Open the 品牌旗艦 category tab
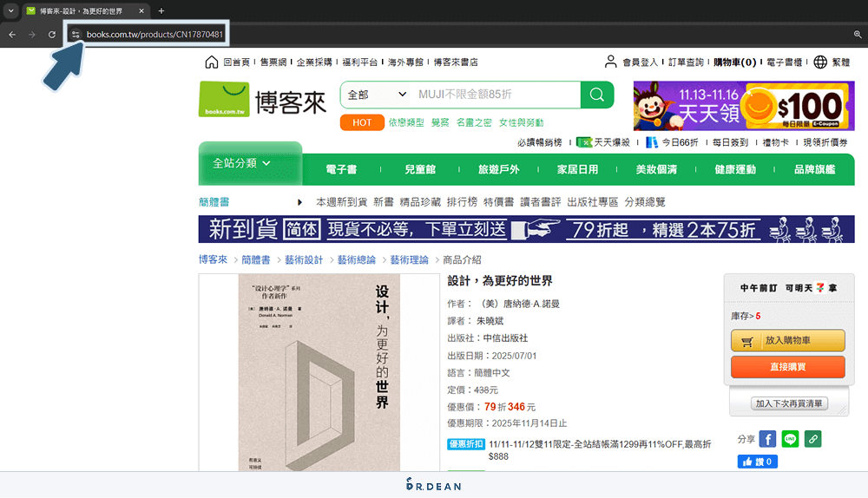Viewport: 868px width, 498px height. coord(814,169)
